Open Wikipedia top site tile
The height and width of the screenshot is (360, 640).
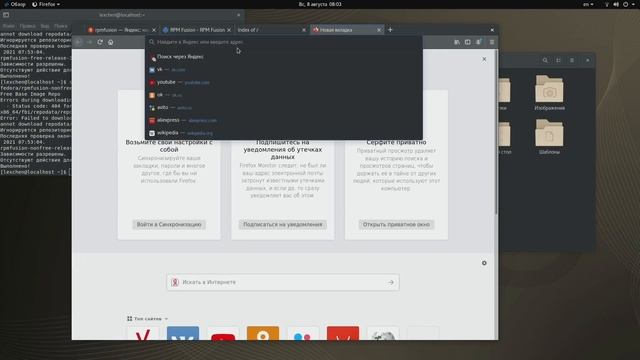pos(383,333)
